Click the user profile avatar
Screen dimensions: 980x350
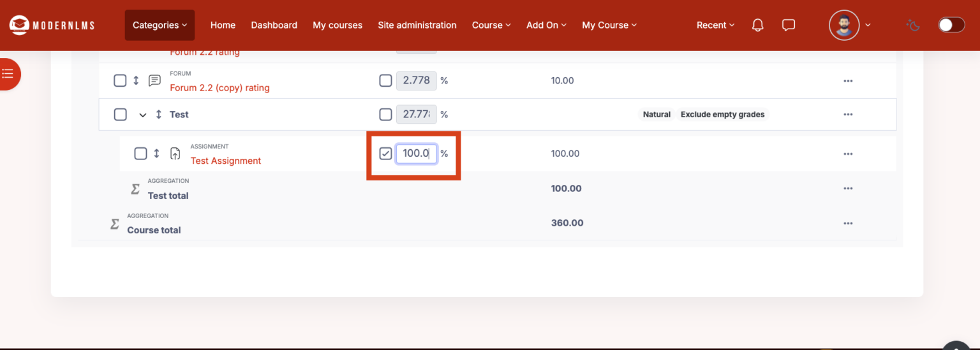[844, 25]
